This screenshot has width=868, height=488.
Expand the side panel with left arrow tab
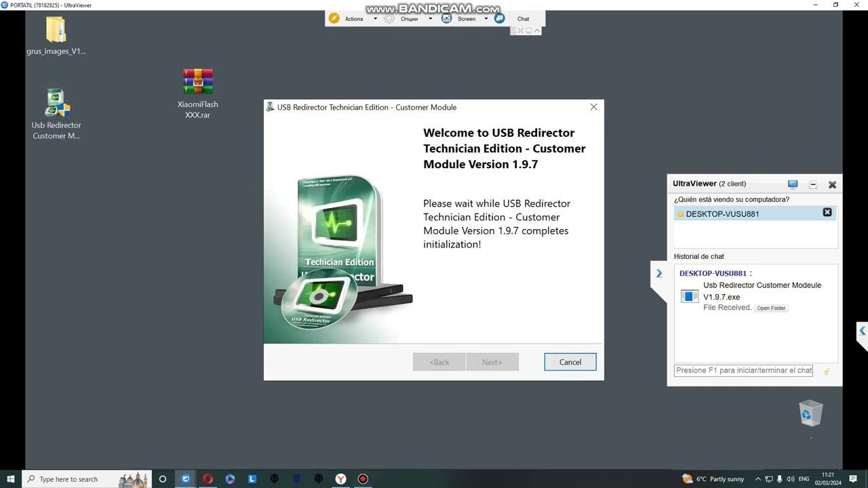[x=862, y=331]
